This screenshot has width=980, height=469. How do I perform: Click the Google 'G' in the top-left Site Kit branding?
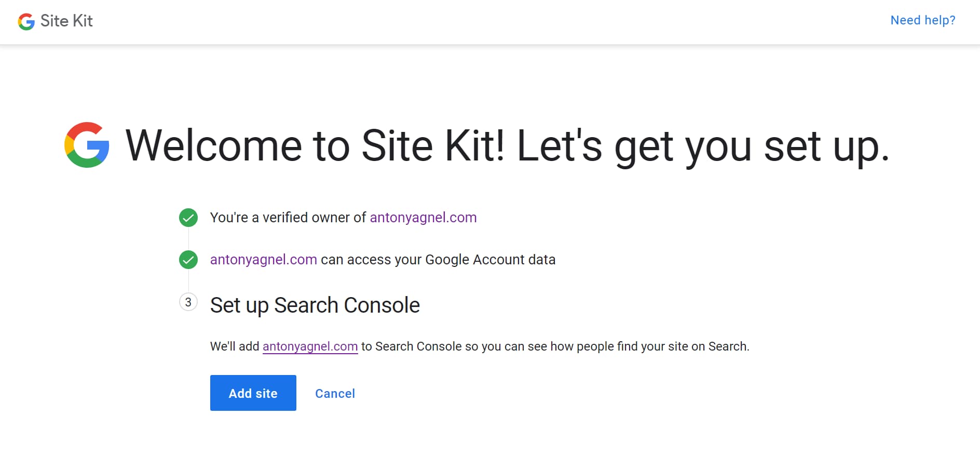(x=25, y=21)
